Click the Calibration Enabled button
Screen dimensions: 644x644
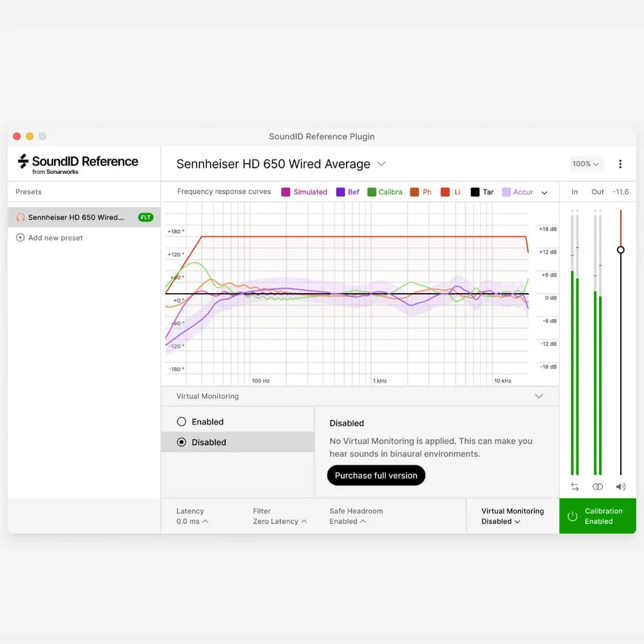pyautogui.click(x=598, y=516)
